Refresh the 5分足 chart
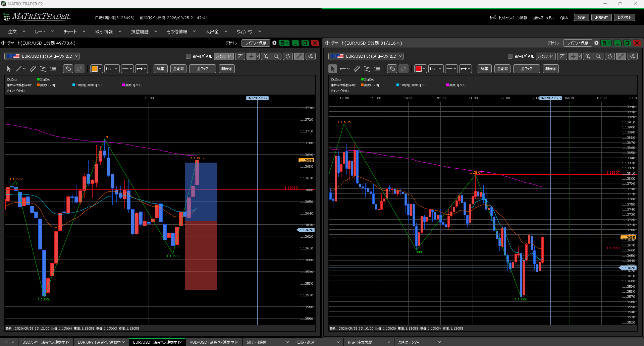 click(610, 56)
